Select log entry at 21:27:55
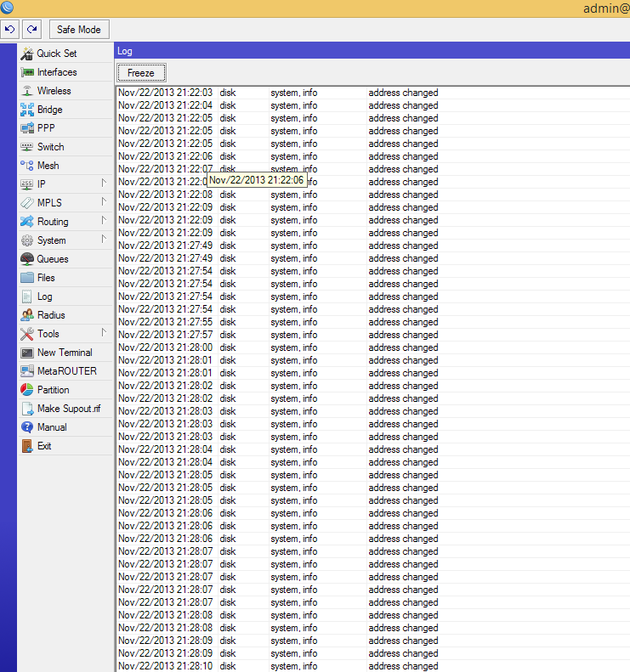 373,322
